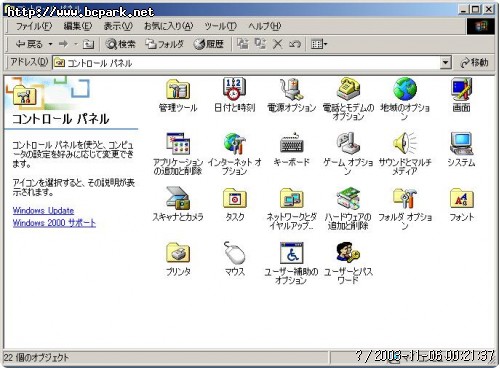
Task: Go up one folder level
Action: click(88, 44)
